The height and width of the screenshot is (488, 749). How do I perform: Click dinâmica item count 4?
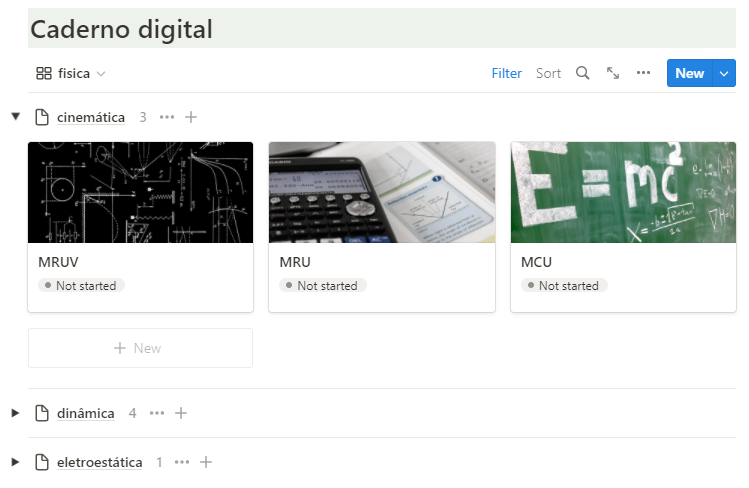pyautogui.click(x=132, y=413)
